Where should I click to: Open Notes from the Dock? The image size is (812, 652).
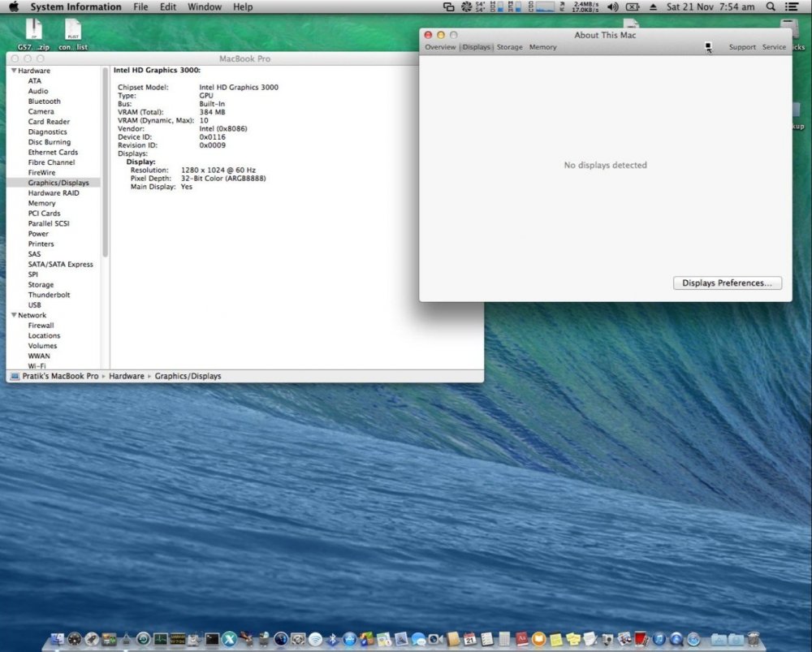click(x=556, y=639)
